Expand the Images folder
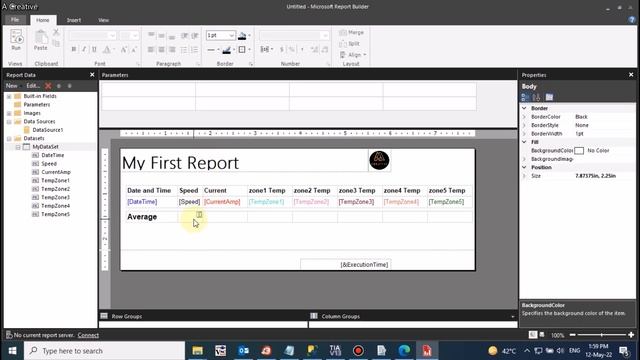This screenshot has width=640, height=360. pyautogui.click(x=9, y=113)
